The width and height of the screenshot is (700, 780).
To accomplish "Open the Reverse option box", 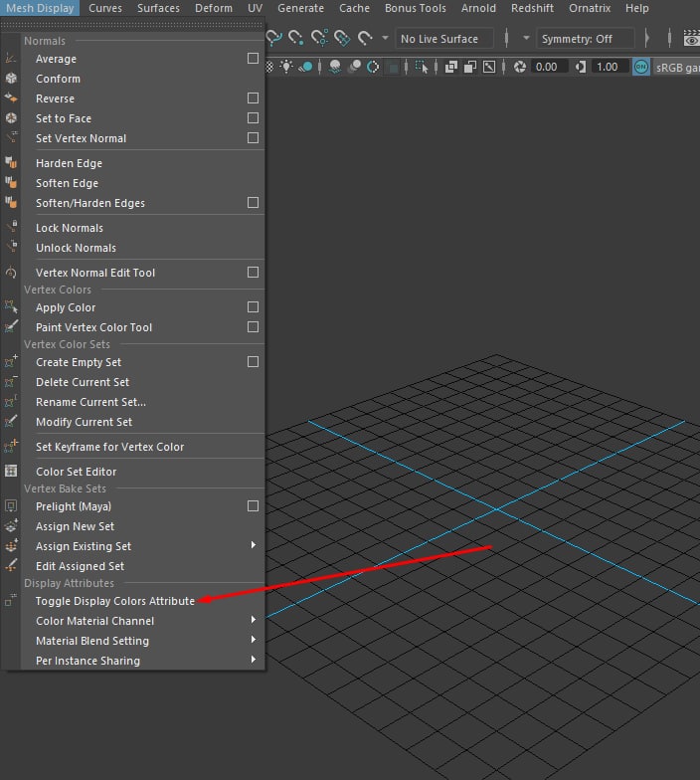I will 253,97.
